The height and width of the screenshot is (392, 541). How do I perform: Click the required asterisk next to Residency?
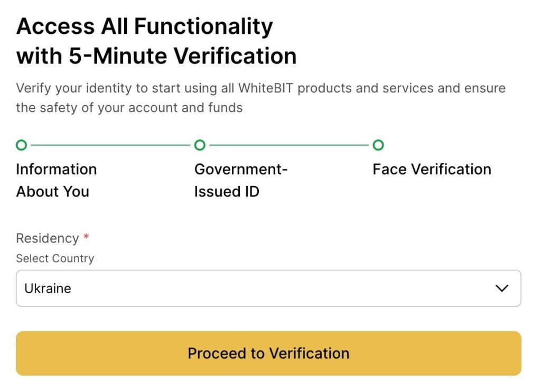[86, 237]
